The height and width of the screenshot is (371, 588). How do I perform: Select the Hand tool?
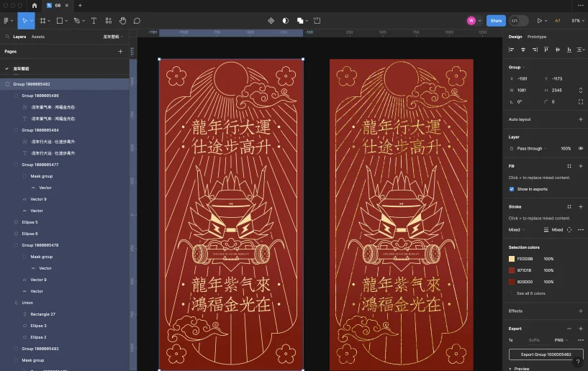pyautogui.click(x=122, y=21)
